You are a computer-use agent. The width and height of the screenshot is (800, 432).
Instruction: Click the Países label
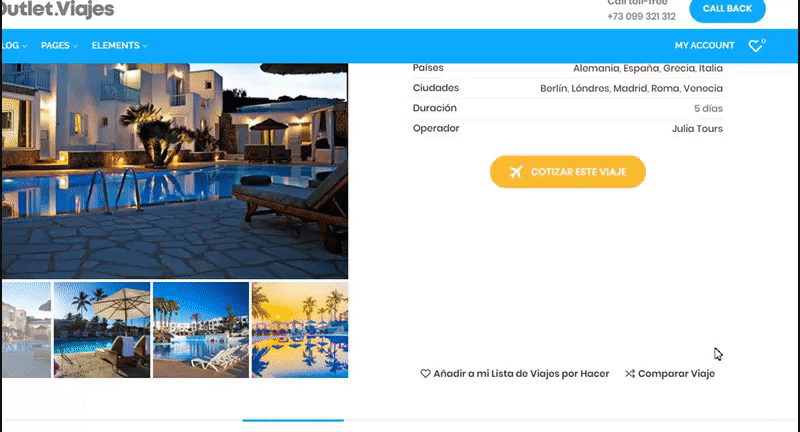click(x=428, y=68)
